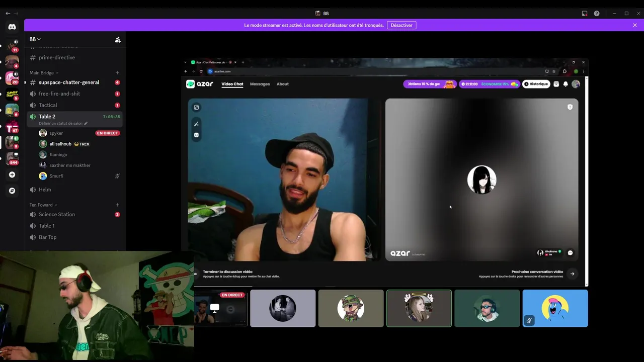Select green-outlined speaking participant tile
The height and width of the screenshot is (362, 644).
coord(419,308)
